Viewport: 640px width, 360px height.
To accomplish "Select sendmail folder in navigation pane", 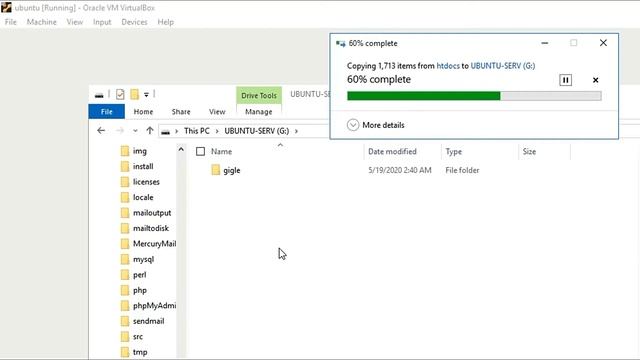I will (149, 321).
